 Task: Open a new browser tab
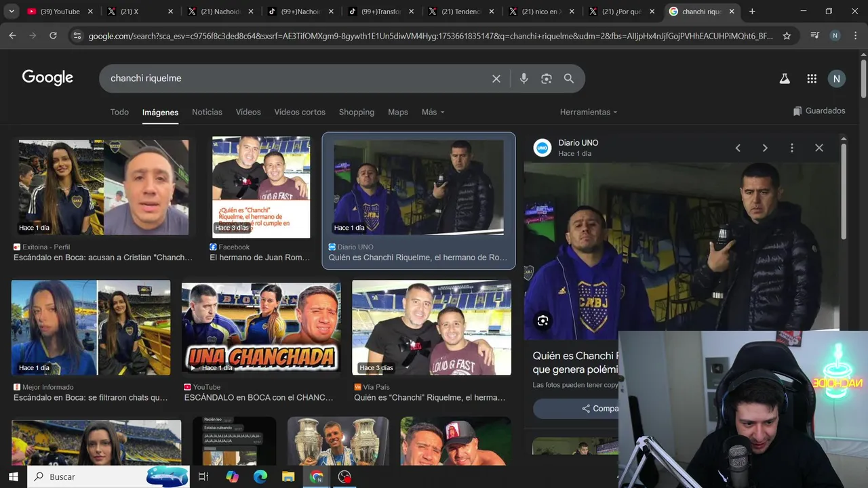752,12
